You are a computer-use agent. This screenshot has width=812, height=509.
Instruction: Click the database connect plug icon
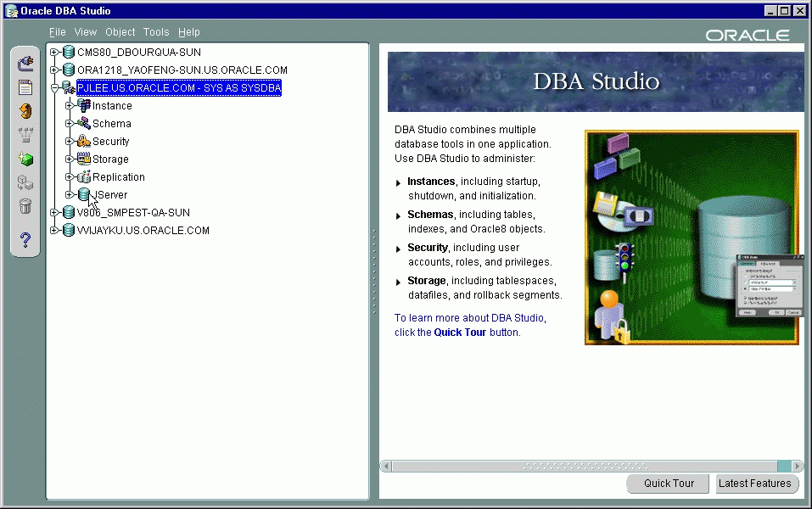click(x=25, y=62)
